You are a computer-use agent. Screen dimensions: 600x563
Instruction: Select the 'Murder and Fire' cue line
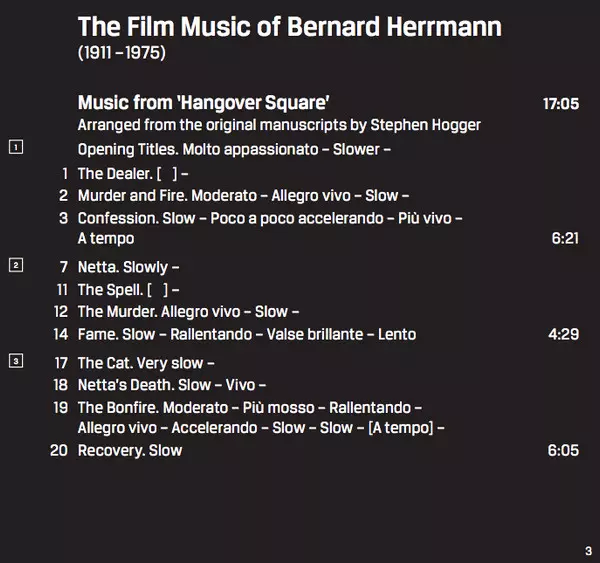[x=243, y=195]
